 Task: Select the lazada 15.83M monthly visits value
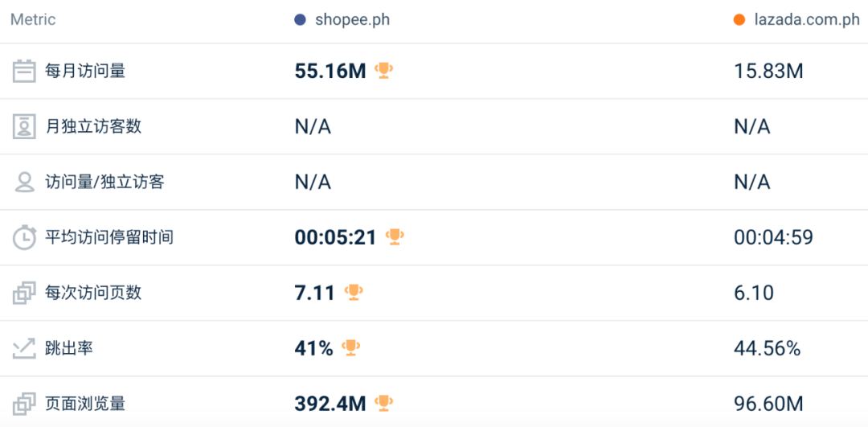(768, 72)
